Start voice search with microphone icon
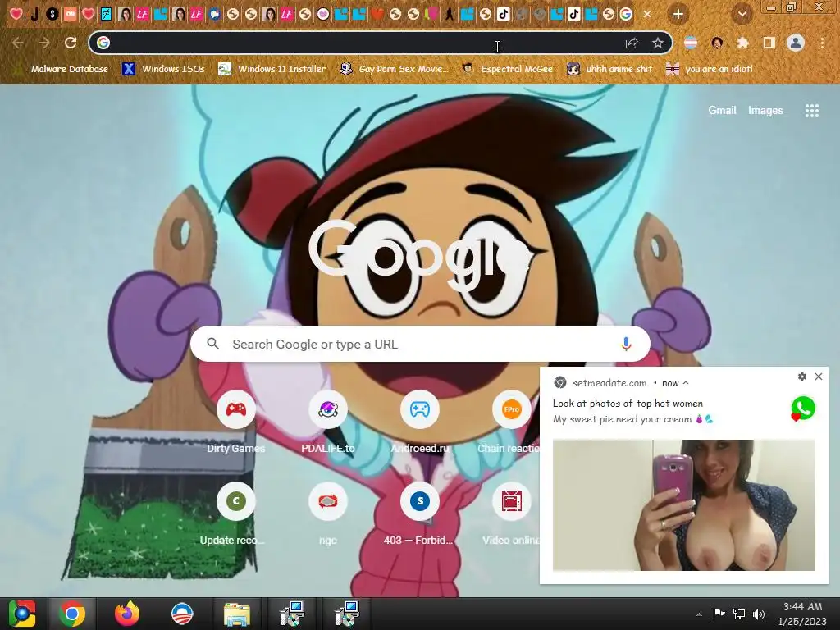 click(626, 344)
